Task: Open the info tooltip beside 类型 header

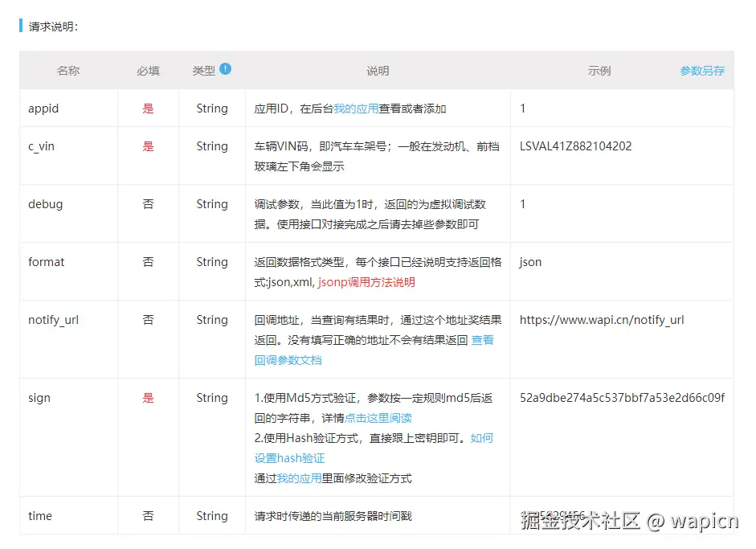Action: pyautogui.click(x=227, y=68)
